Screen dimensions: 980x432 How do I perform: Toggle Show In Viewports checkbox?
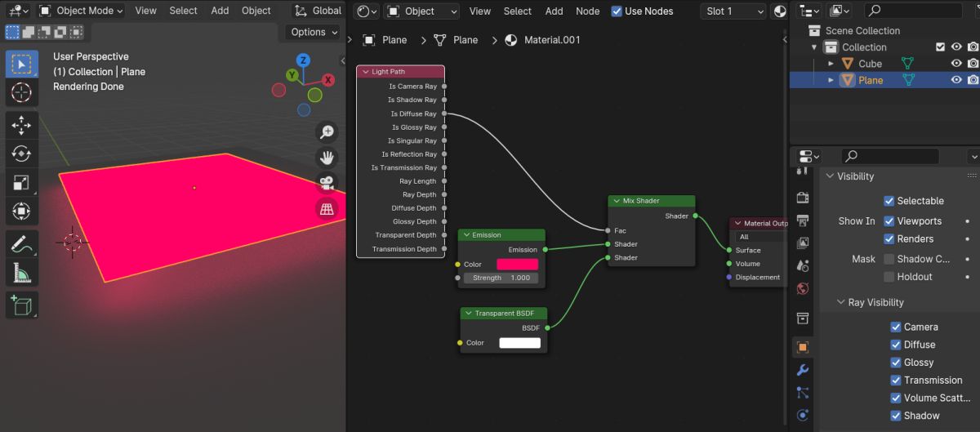point(889,221)
